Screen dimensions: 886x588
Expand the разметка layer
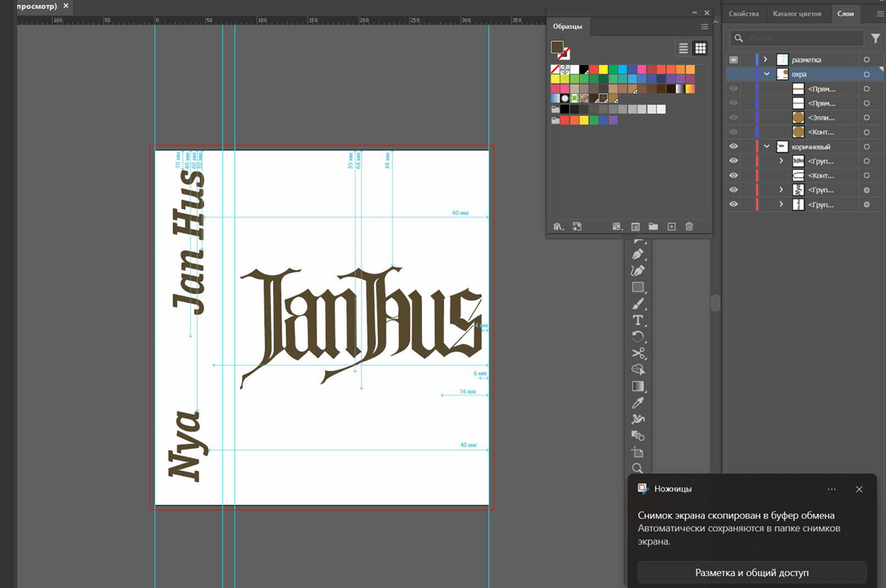click(x=766, y=59)
